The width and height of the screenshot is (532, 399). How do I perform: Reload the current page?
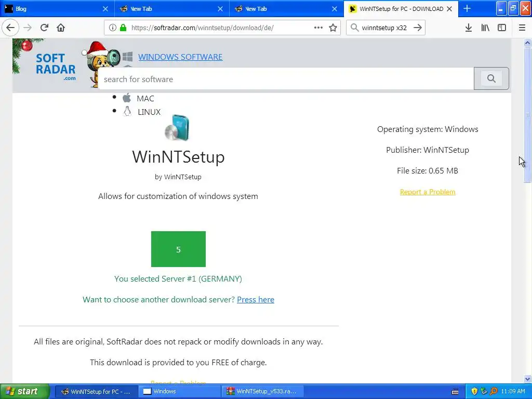[x=44, y=28]
